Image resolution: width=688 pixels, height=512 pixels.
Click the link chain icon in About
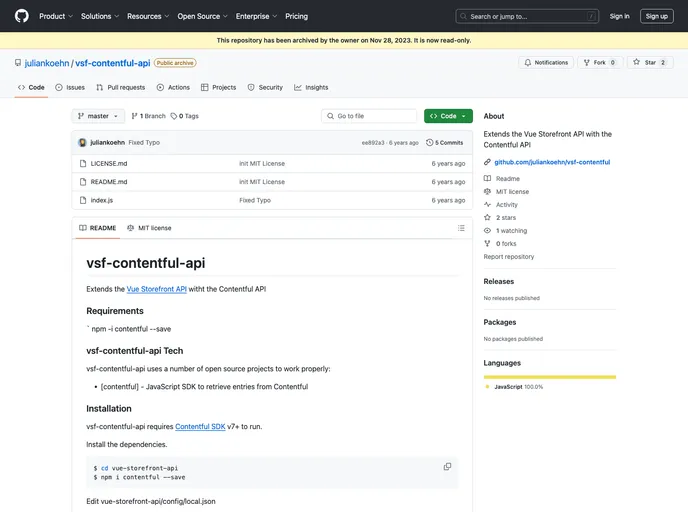pos(487,162)
